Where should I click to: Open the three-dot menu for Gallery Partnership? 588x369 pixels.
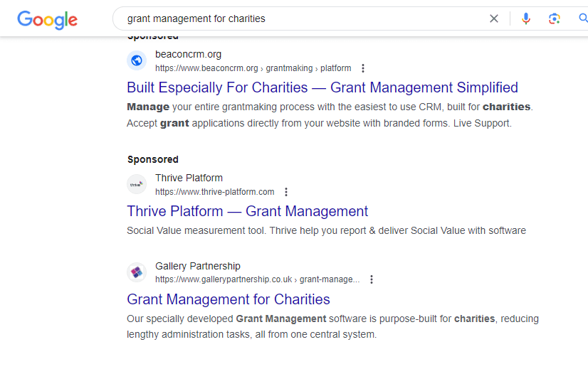[x=372, y=279]
